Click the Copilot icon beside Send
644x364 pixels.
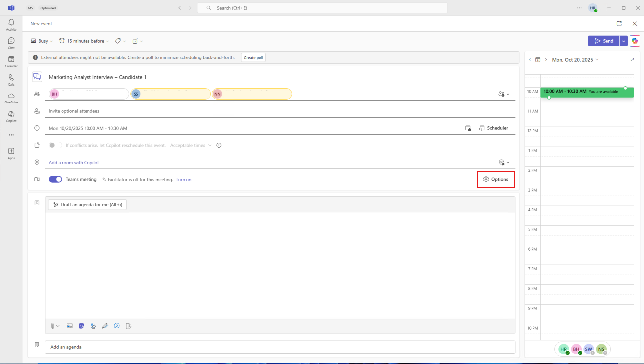point(635,41)
